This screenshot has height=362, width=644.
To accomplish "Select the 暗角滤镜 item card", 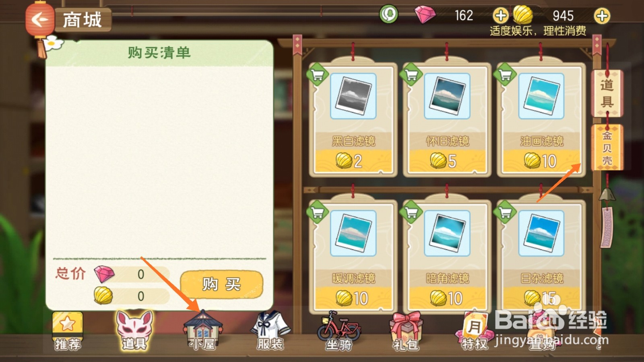I will pos(447,257).
